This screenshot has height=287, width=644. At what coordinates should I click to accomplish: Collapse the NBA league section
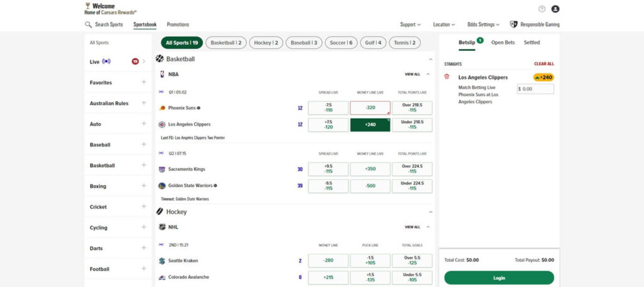[x=428, y=74]
